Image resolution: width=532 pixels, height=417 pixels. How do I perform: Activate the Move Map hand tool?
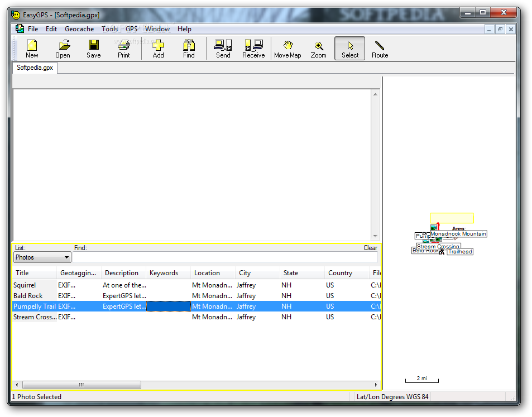pyautogui.click(x=287, y=49)
